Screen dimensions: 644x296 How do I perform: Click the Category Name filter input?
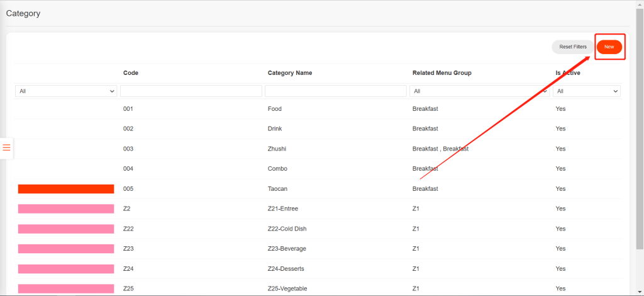[x=335, y=91]
